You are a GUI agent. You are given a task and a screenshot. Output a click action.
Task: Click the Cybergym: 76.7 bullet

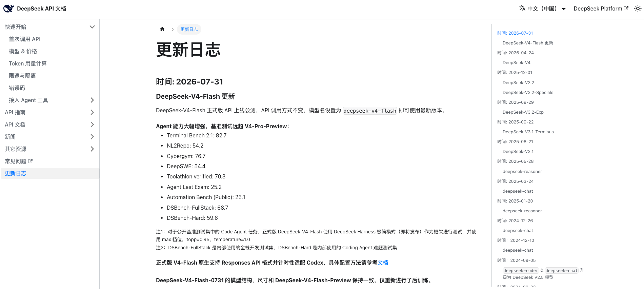pyautogui.click(x=186, y=156)
